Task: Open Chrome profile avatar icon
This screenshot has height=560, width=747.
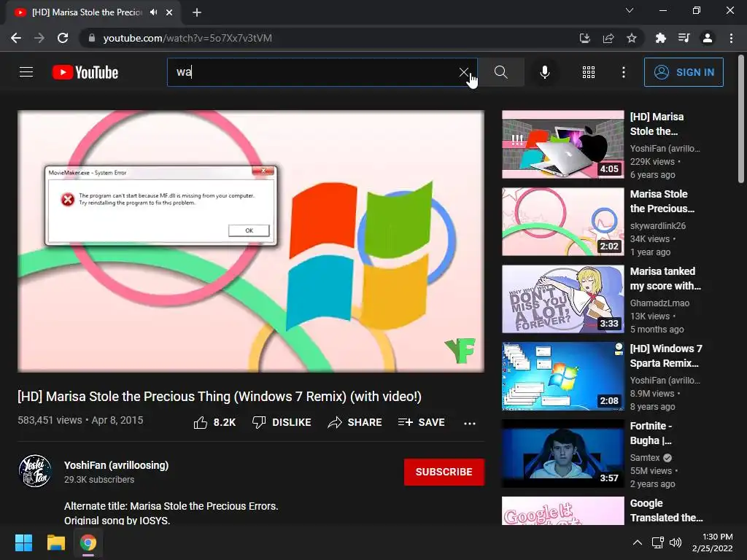Action: coord(708,38)
